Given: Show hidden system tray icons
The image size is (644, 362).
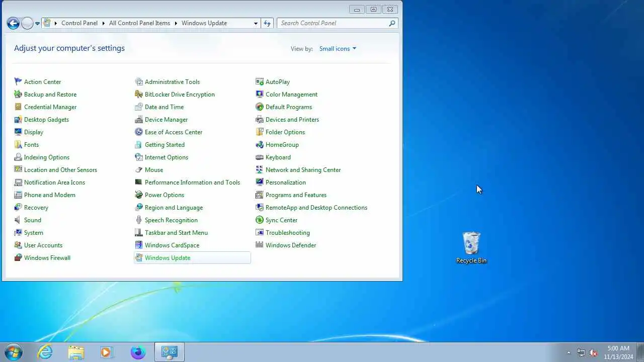Looking at the screenshot, I should (x=569, y=352).
